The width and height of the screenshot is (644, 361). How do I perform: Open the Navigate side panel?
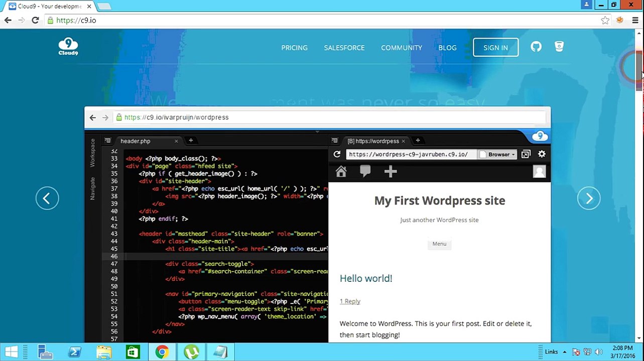92,189
